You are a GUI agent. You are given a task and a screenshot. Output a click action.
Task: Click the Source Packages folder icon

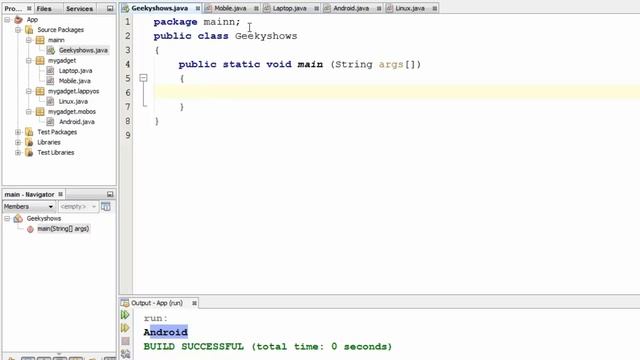point(29,30)
